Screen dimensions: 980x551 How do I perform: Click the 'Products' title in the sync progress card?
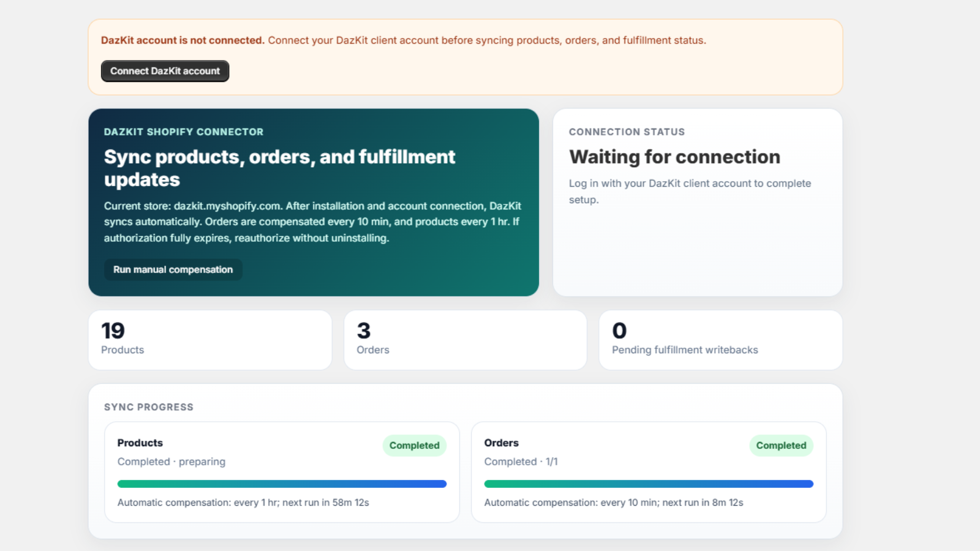(x=140, y=443)
